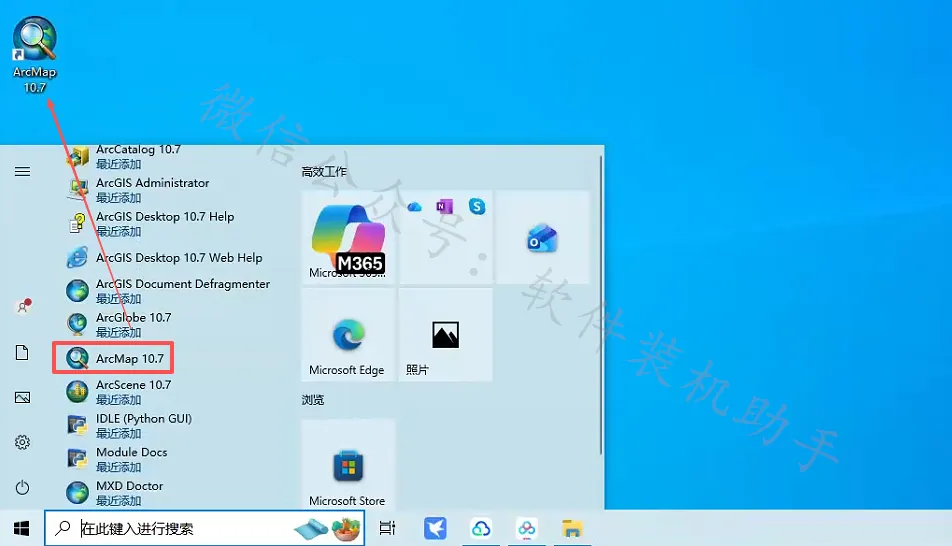The height and width of the screenshot is (546, 952).
Task: Click the 高效工作 tile group header
Action: coord(324,172)
